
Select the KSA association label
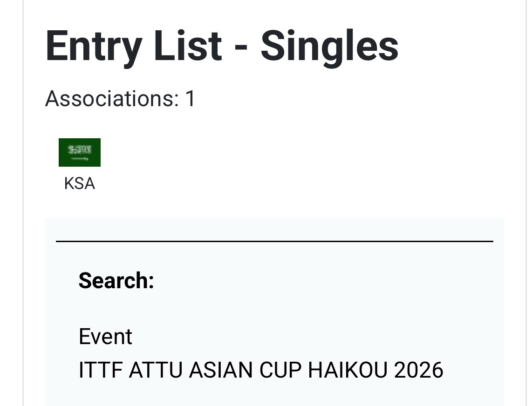pos(80,184)
